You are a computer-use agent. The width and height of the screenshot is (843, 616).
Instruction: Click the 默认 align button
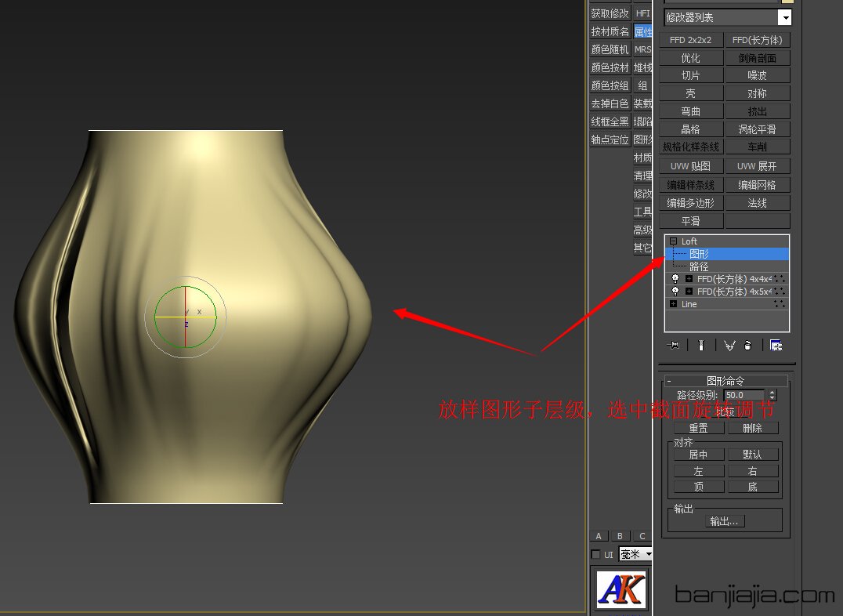tap(753, 455)
